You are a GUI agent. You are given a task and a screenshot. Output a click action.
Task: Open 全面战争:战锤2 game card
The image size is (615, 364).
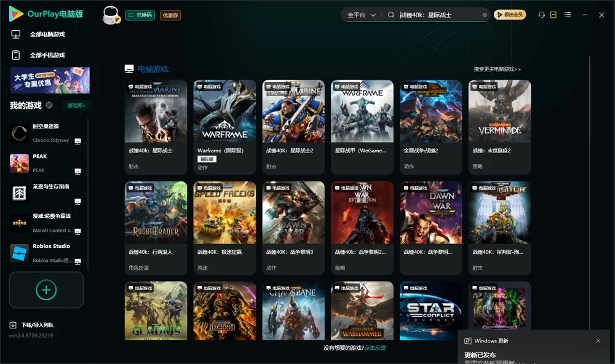click(430, 127)
